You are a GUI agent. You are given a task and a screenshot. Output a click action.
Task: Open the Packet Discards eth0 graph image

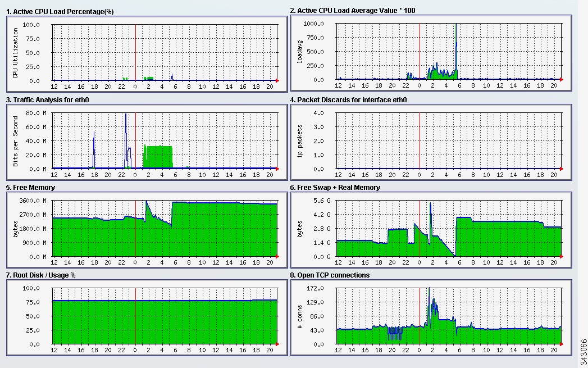431,142
